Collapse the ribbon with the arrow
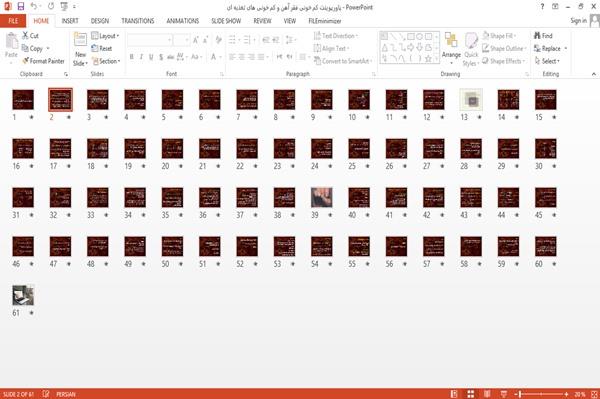The image size is (600, 399). 594,74
